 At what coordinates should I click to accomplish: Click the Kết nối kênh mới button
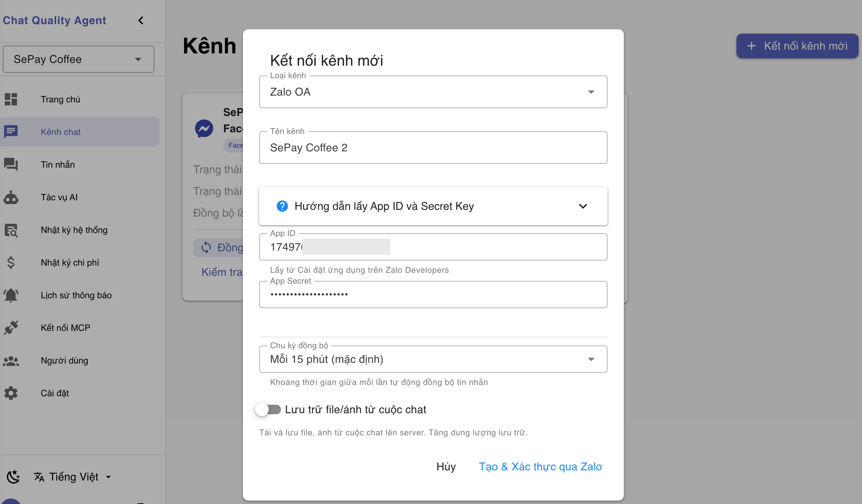[x=797, y=46]
